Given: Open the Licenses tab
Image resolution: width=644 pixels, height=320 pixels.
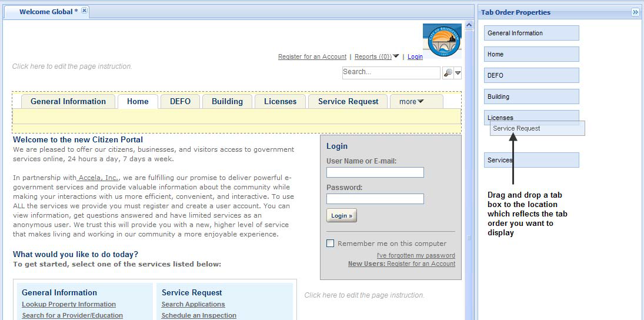Looking at the screenshot, I should (x=280, y=102).
